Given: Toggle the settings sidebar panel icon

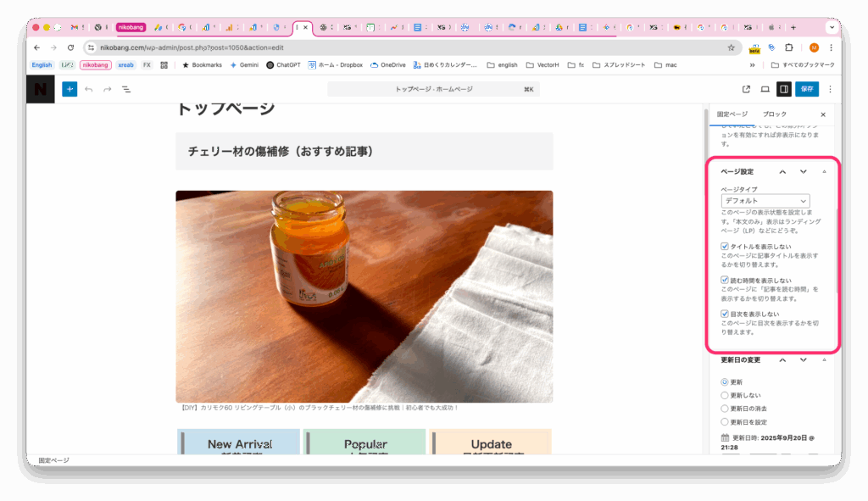Looking at the screenshot, I should tap(784, 89).
